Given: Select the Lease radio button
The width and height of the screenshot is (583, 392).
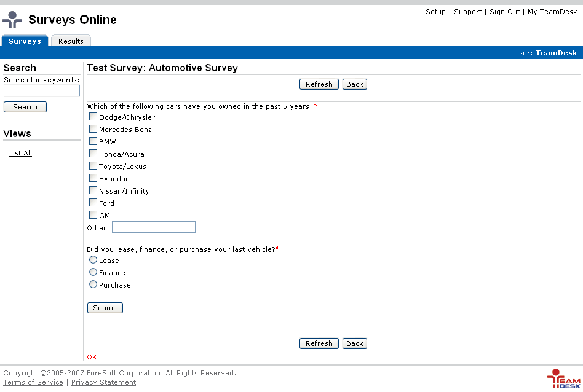Looking at the screenshot, I should [93, 260].
